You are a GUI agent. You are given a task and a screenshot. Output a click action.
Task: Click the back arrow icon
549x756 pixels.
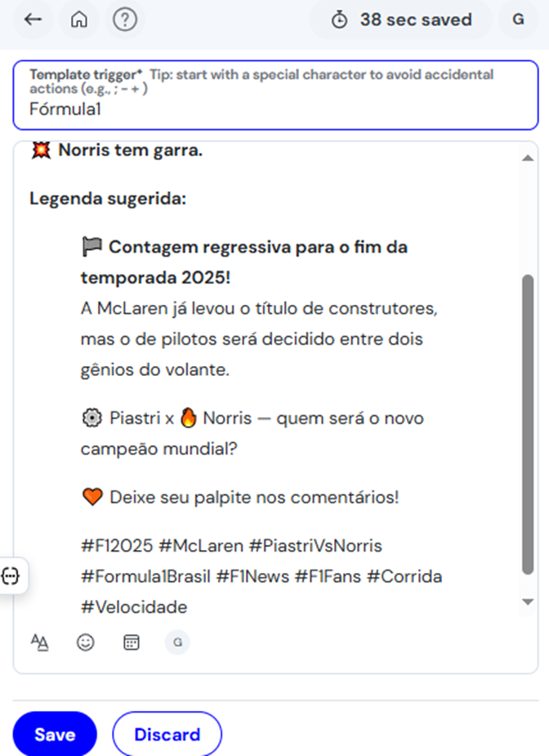(33, 20)
